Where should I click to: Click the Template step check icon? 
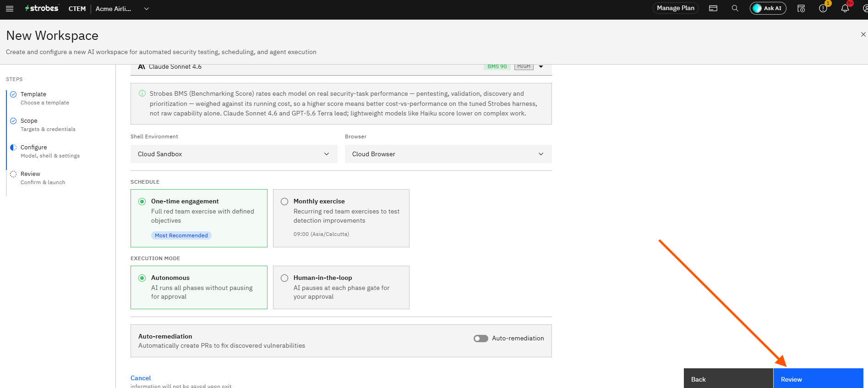pos(13,94)
